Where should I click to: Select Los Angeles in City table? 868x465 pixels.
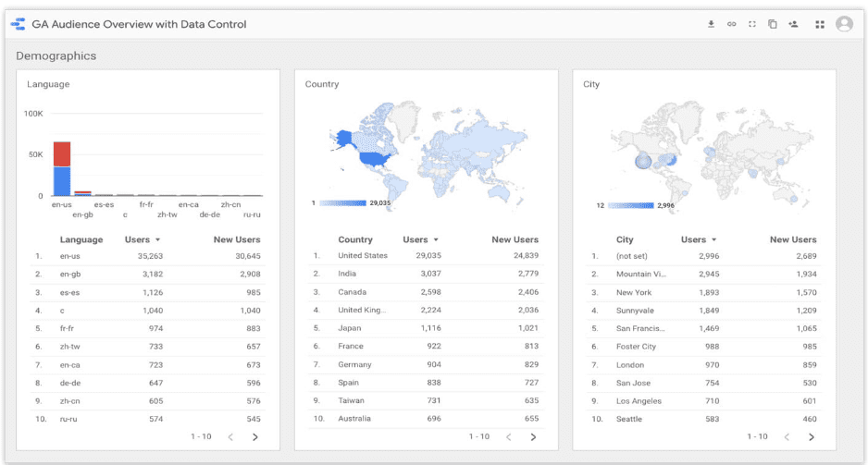coord(703,401)
